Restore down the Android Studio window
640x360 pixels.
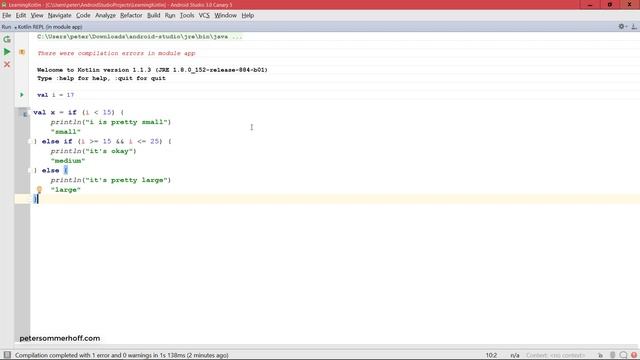coord(610,4)
